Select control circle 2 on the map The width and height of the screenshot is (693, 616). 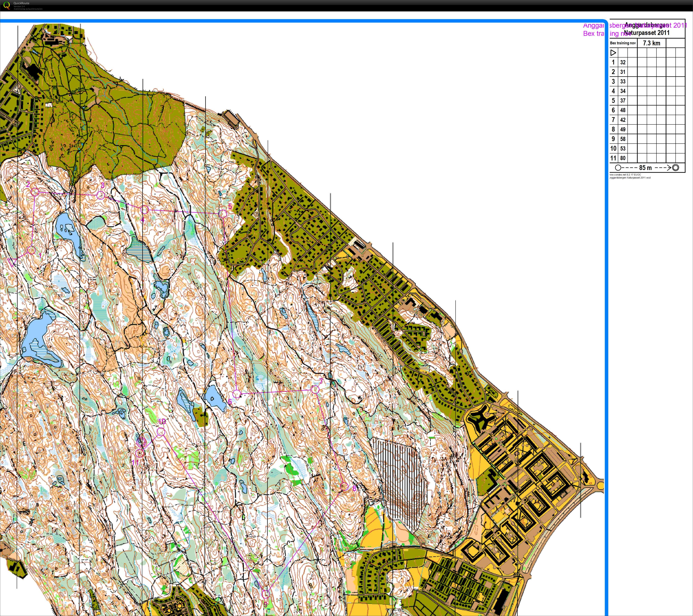coord(35,192)
